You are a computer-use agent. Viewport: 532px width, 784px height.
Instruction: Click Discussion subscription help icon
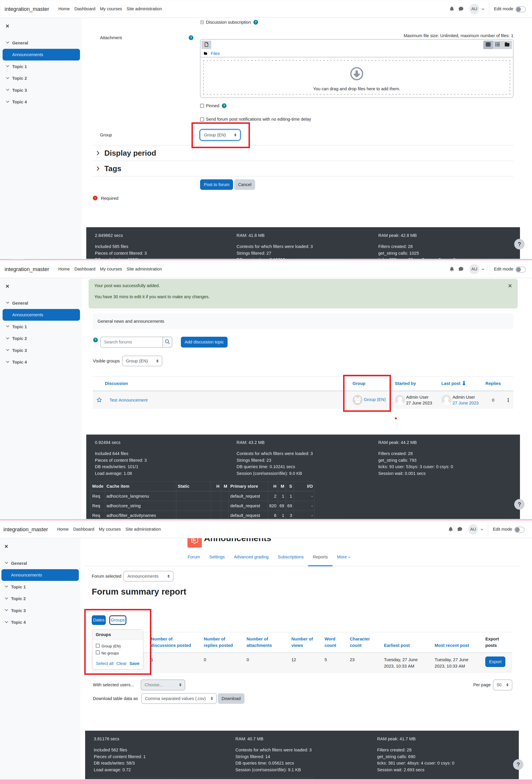pos(256,22)
